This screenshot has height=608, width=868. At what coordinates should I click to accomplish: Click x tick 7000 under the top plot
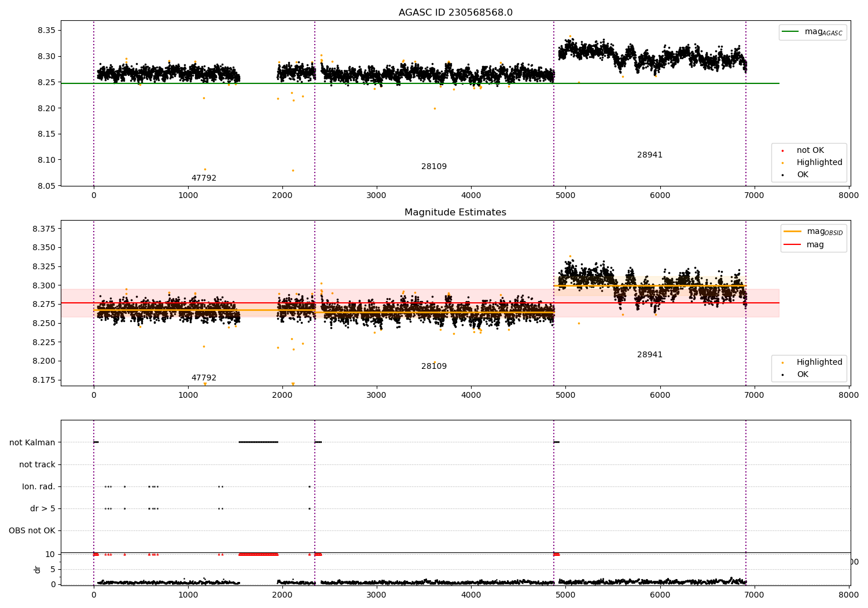pos(755,196)
